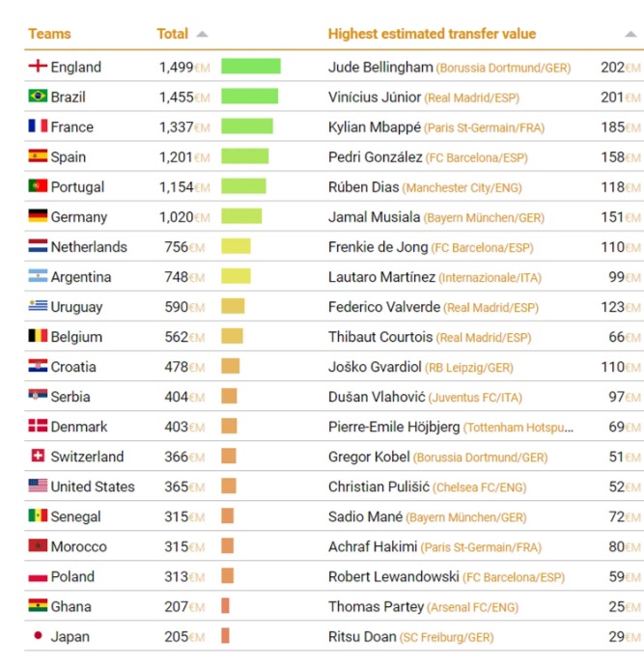This screenshot has width=644, height=666.
Task: Click the United States flag icon
Action: 38,486
